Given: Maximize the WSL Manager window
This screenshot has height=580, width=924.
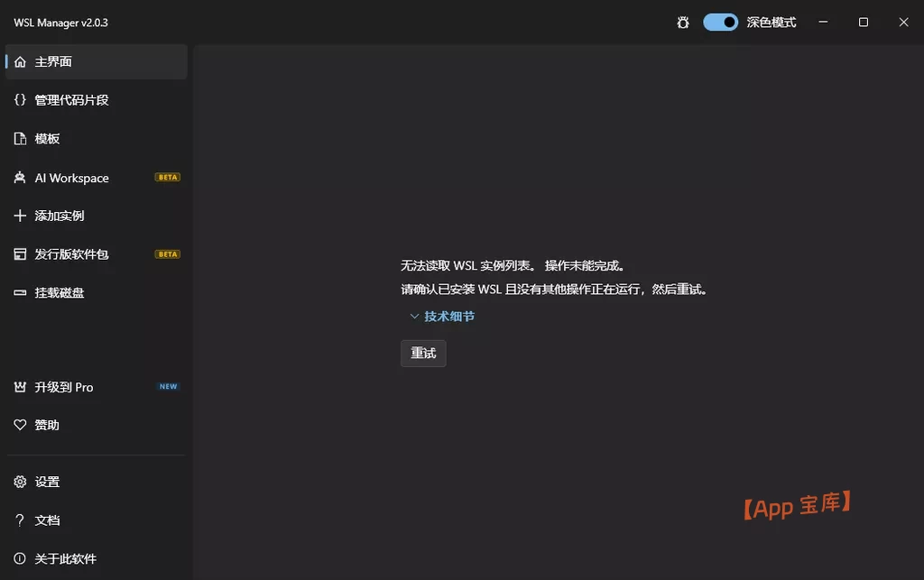Looking at the screenshot, I should pos(864,23).
